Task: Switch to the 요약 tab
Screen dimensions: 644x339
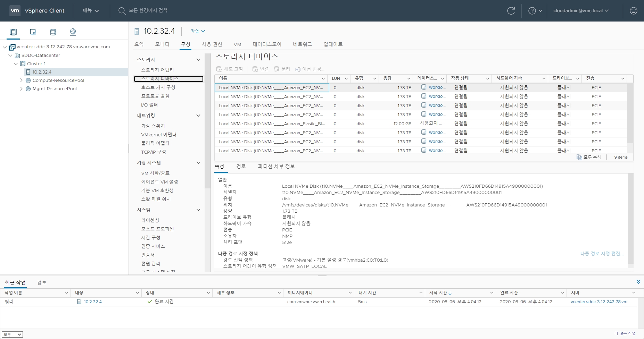Action: coord(139,44)
